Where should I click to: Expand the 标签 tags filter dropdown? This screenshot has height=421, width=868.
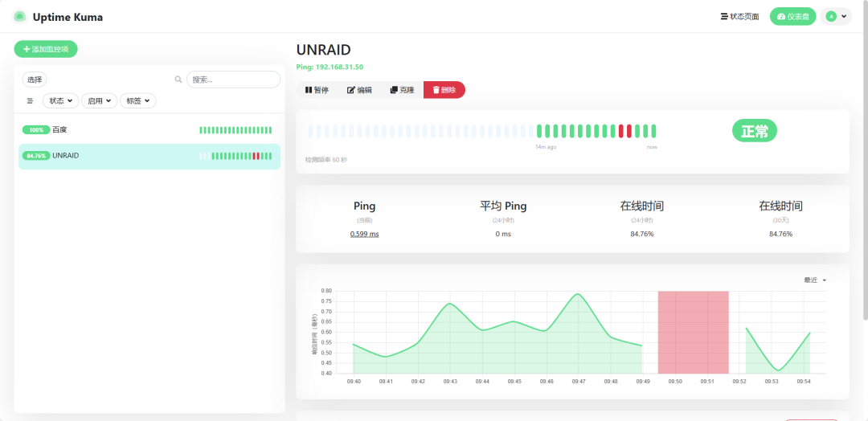137,101
